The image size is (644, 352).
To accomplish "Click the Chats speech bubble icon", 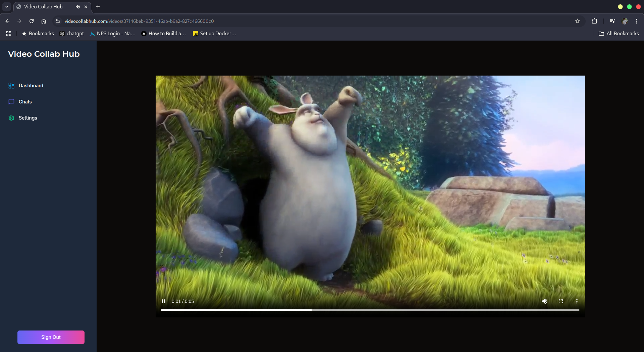I will coord(11,102).
